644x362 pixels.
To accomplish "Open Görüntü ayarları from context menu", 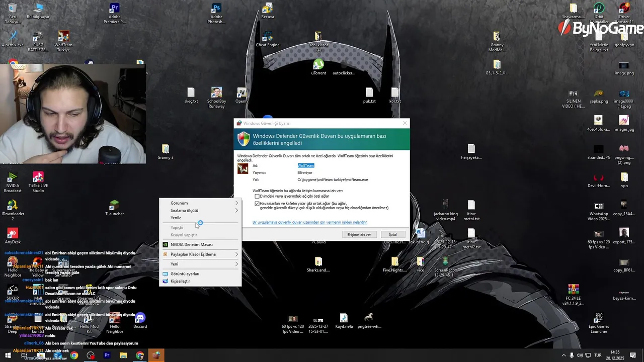I will click(x=200, y=274).
